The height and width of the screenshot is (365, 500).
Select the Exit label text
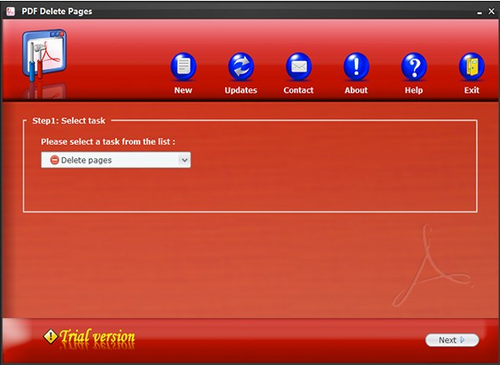pyautogui.click(x=472, y=90)
